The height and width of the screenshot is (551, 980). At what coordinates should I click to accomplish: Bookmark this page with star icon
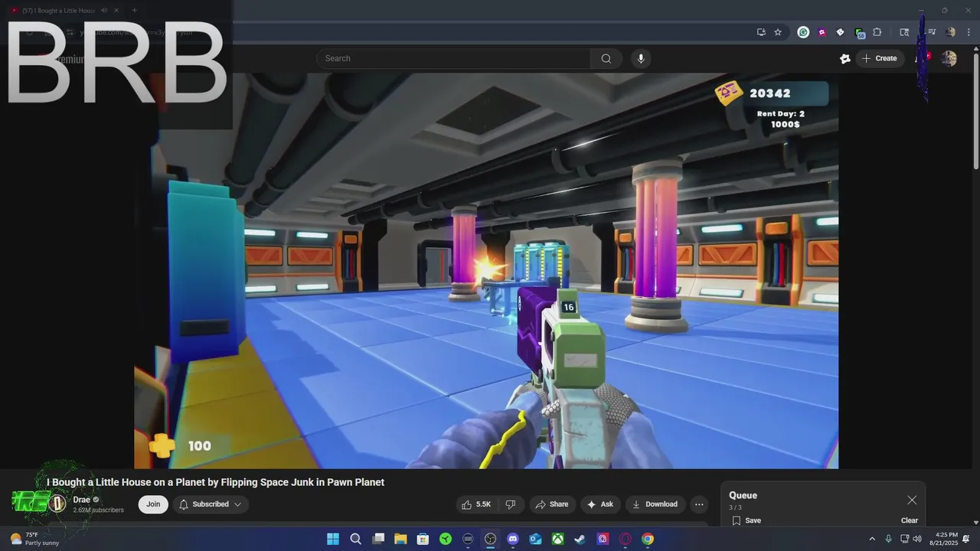778,32
